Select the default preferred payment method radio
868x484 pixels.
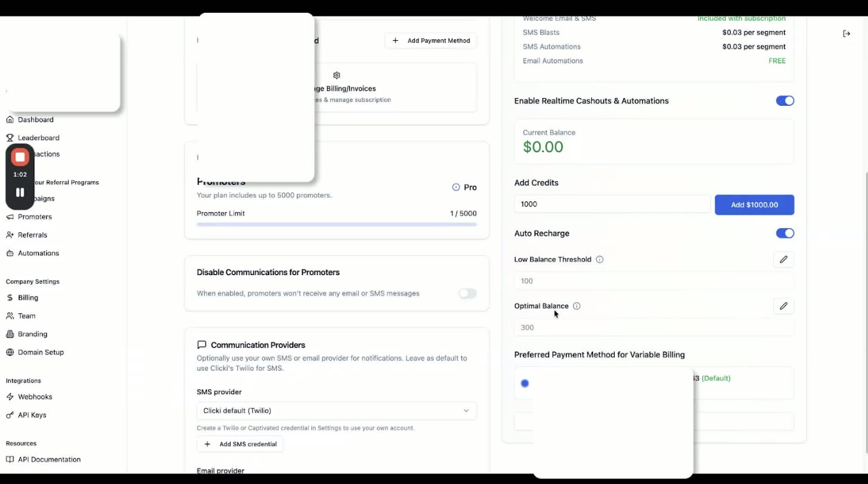pos(524,383)
